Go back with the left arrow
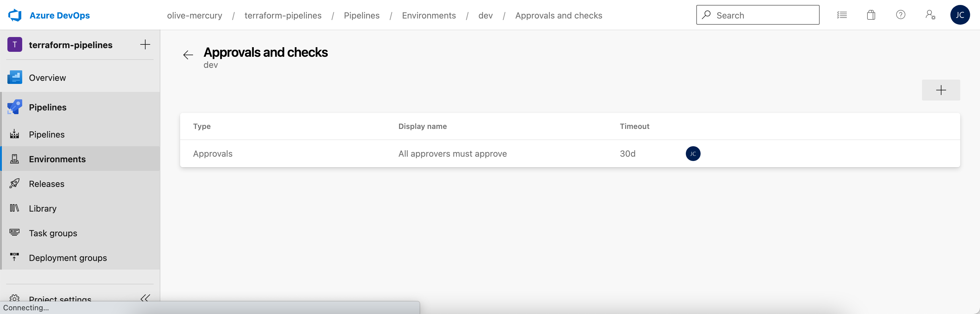Screen dimensions: 980x314 click(188, 55)
